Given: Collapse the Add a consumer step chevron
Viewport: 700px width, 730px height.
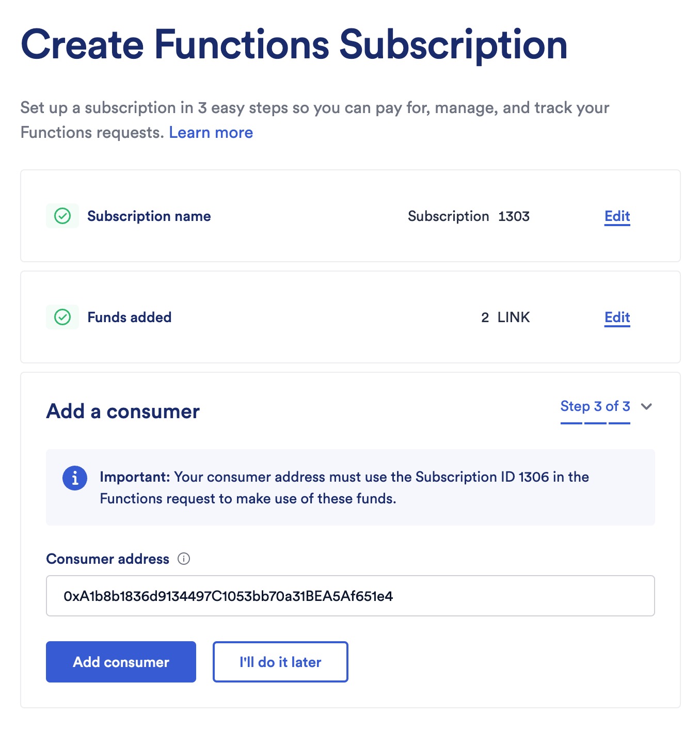Looking at the screenshot, I should pyautogui.click(x=646, y=407).
